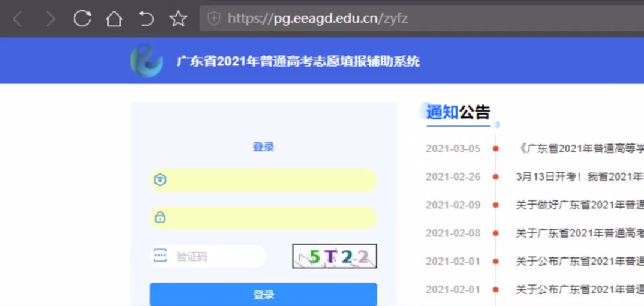The width and height of the screenshot is (644, 306).
Task: Click the browser back arrow
Action: (18, 19)
